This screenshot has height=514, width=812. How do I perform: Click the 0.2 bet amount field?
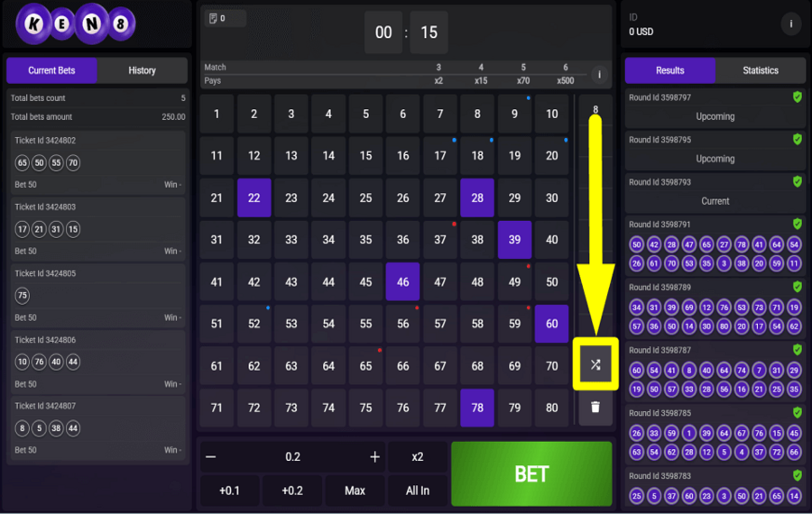tap(292, 457)
